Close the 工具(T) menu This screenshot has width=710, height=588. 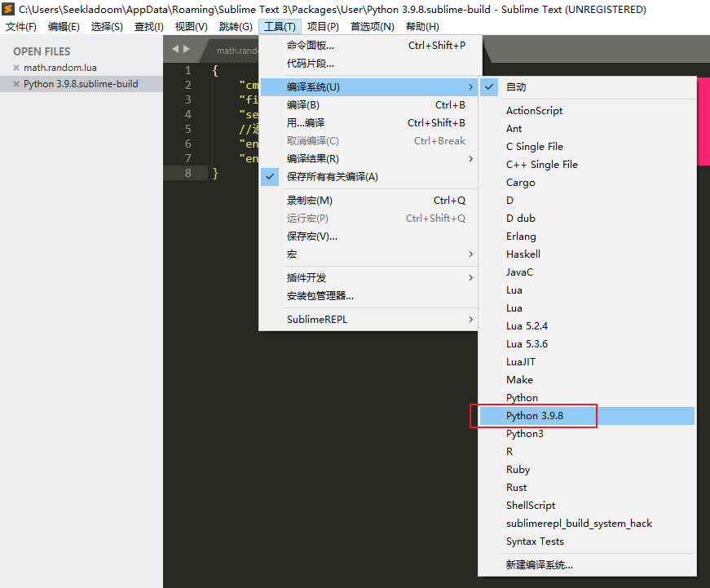(280, 27)
